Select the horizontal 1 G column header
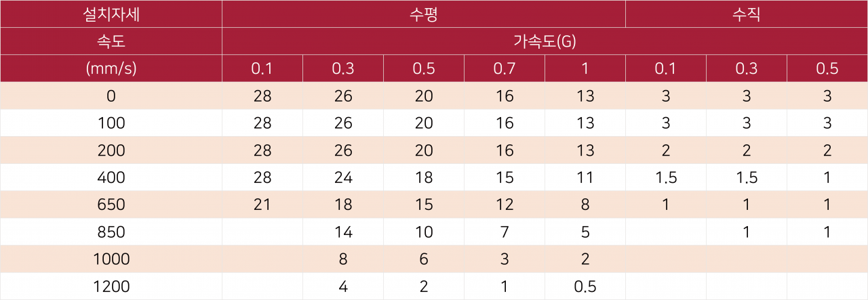The width and height of the screenshot is (868, 300). pos(585,69)
